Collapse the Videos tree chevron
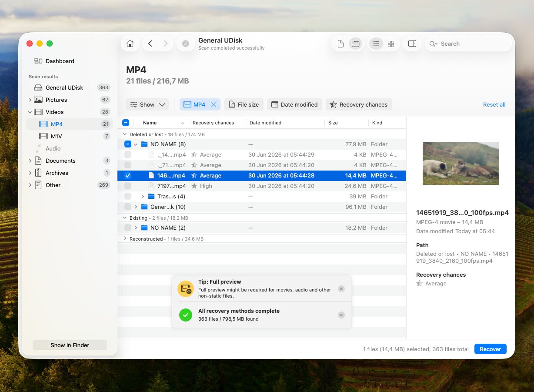 30,112
